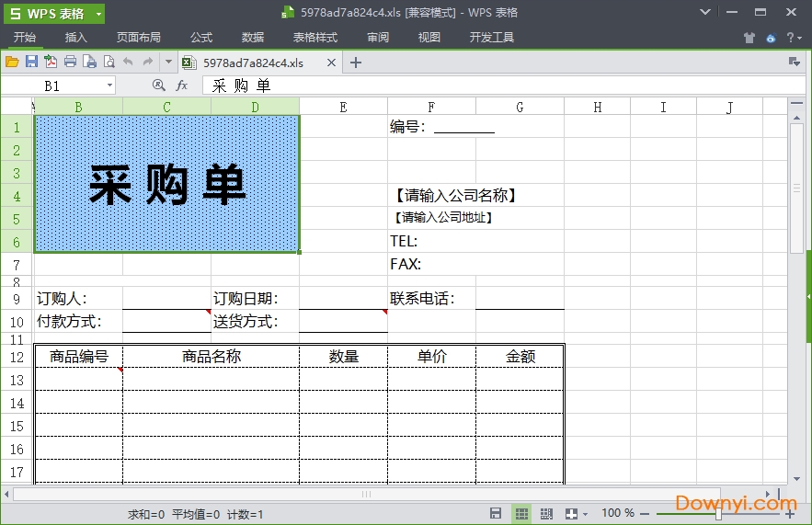
Task: Switch to page break preview icon
Action: click(546, 514)
